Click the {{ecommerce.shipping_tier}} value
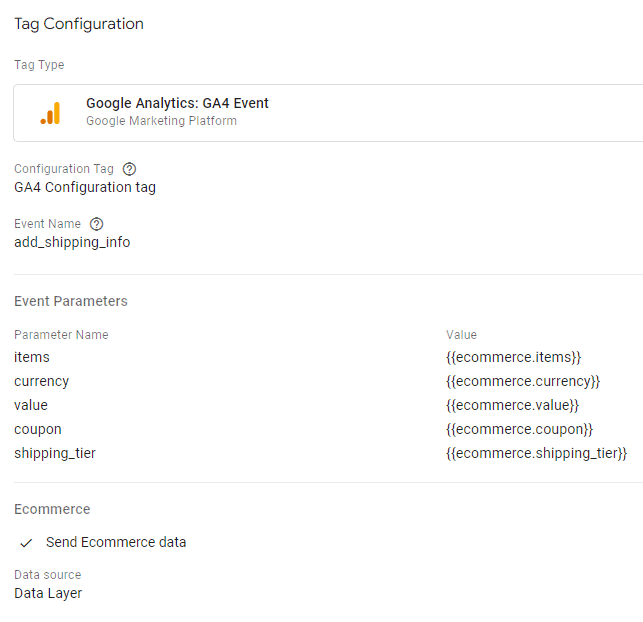 (x=536, y=453)
